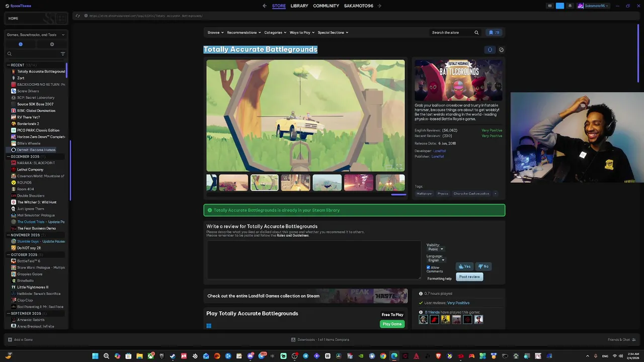Screen dimensions: 644x362
Task: Go forward using the navigation arrow
Action: click(379, 6)
